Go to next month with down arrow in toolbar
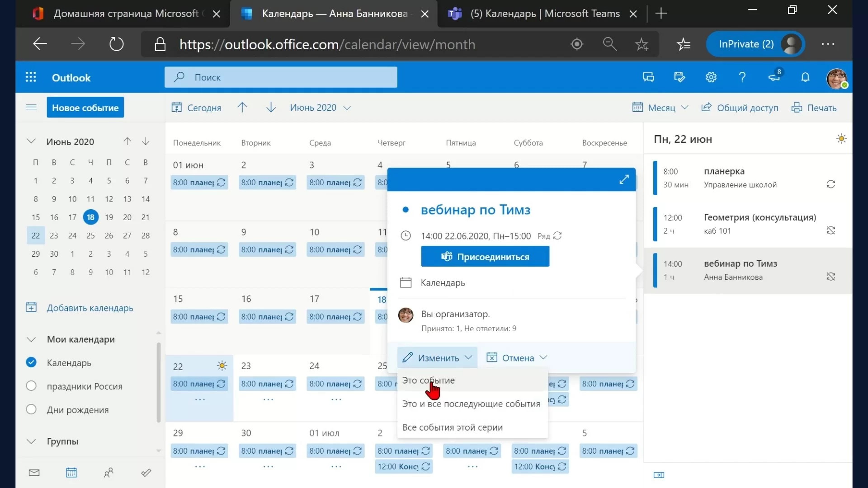This screenshot has height=488, width=868. [x=271, y=107]
